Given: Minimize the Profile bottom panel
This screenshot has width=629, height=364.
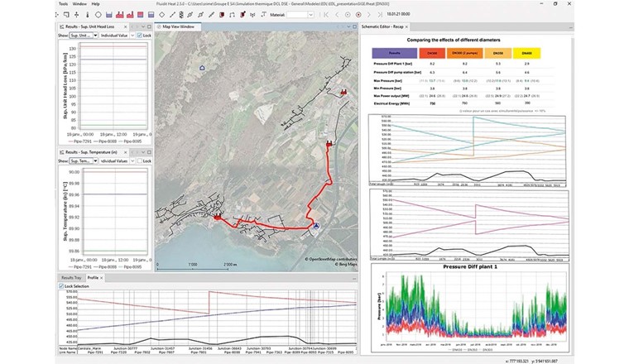Looking at the screenshot, I should pyautogui.click(x=354, y=278).
